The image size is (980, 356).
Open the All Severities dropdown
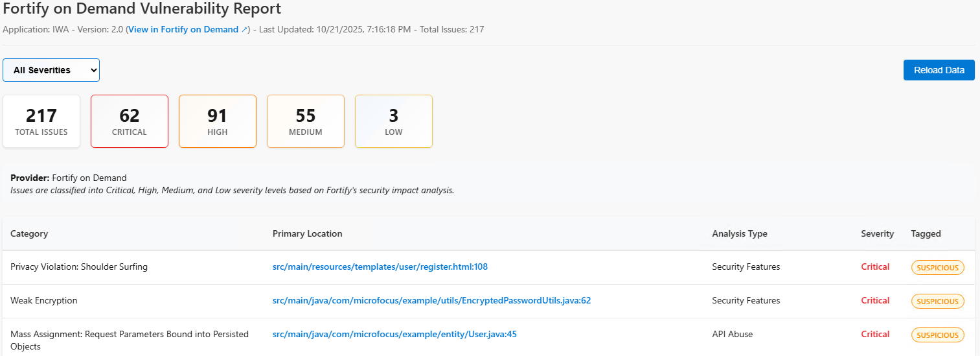51,70
